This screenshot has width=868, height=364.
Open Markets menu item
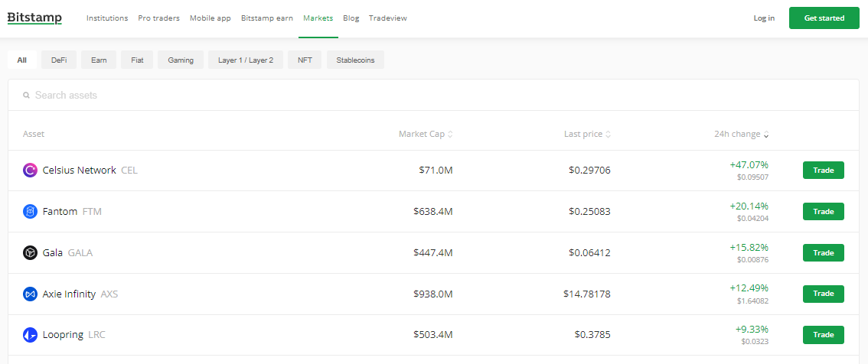(x=318, y=18)
